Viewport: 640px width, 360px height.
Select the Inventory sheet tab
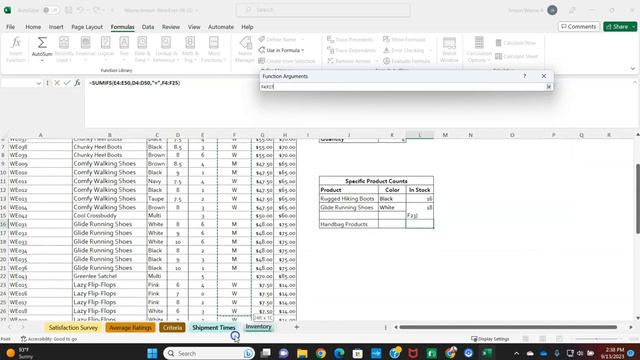point(258,327)
